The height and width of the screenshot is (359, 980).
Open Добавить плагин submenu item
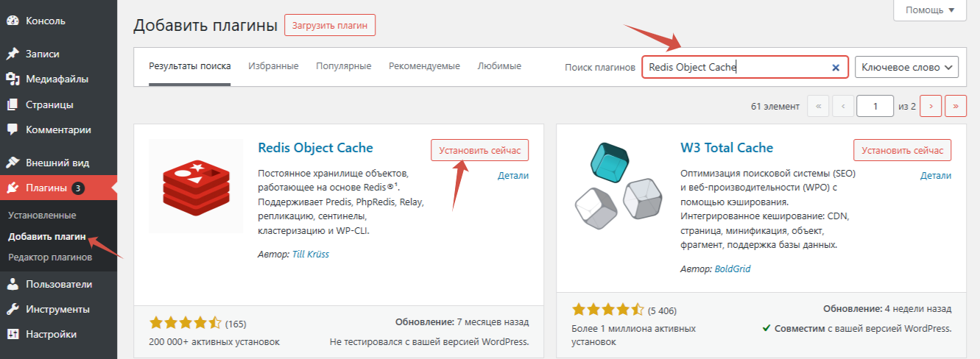(x=48, y=237)
